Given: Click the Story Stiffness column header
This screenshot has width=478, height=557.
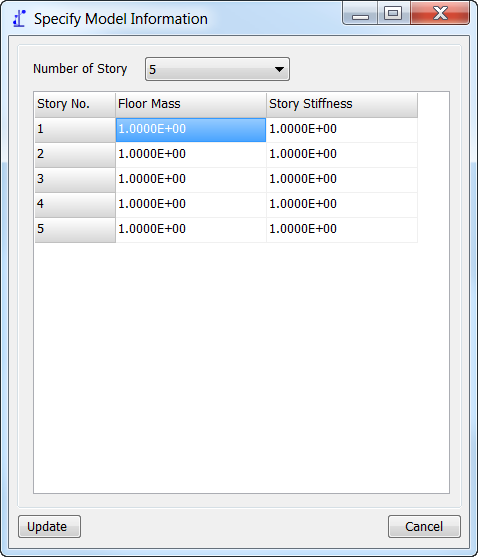Looking at the screenshot, I should [x=342, y=105].
